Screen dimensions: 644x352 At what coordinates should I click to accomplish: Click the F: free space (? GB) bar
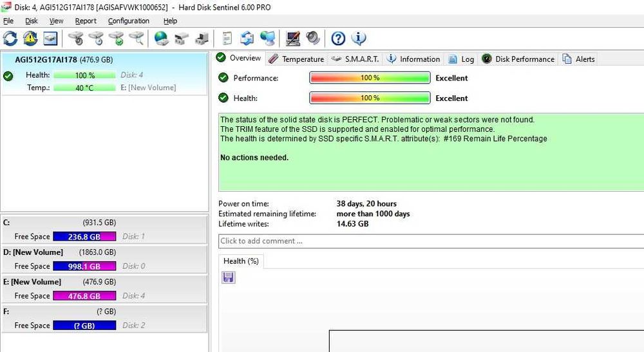84,326
